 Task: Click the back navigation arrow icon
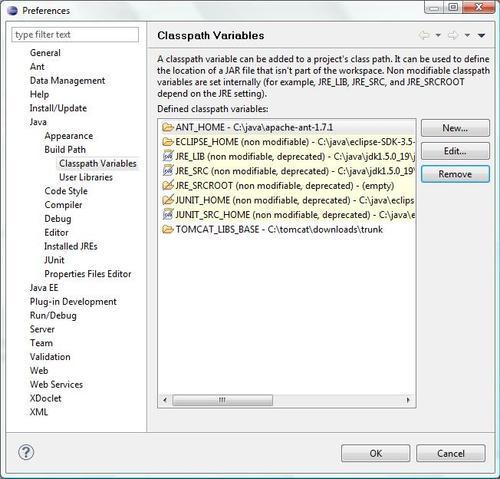point(424,35)
